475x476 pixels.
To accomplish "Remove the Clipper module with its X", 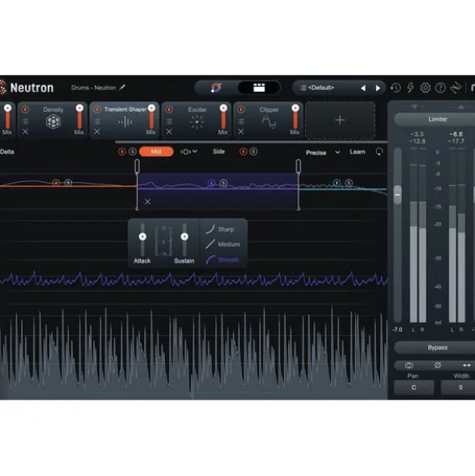I will [241, 132].
